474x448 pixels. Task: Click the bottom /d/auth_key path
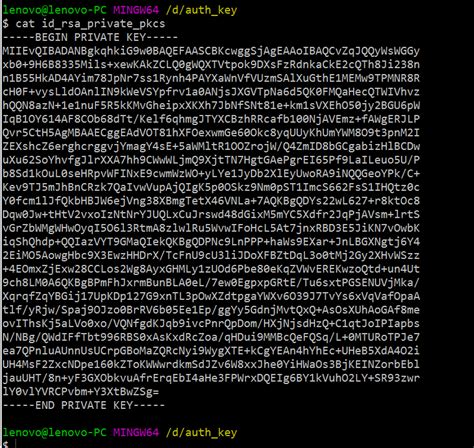pyautogui.click(x=201, y=433)
